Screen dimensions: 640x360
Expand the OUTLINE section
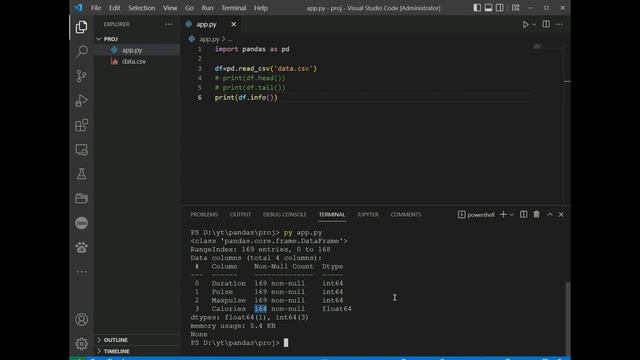point(116,340)
